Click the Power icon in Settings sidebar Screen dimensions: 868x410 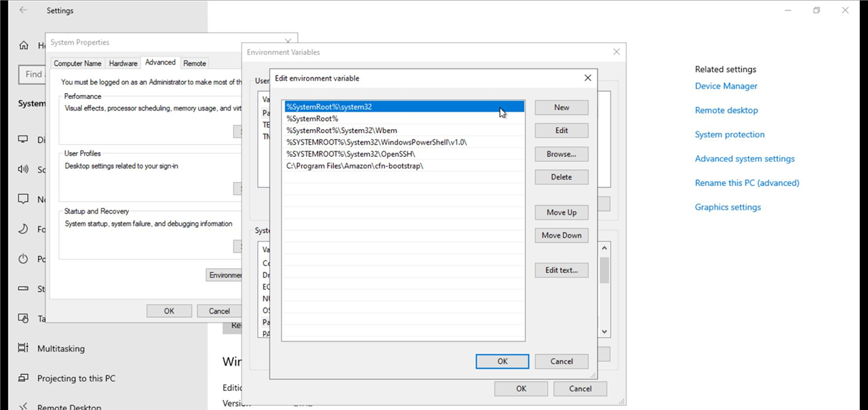click(x=24, y=259)
